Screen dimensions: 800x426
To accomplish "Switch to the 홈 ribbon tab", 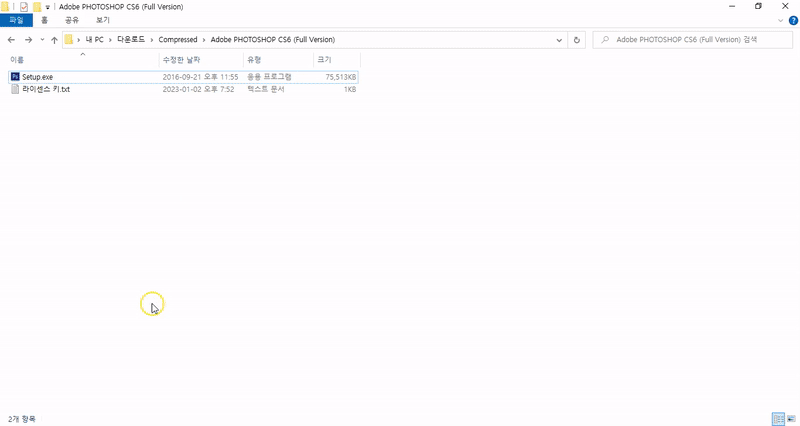I will tap(44, 20).
